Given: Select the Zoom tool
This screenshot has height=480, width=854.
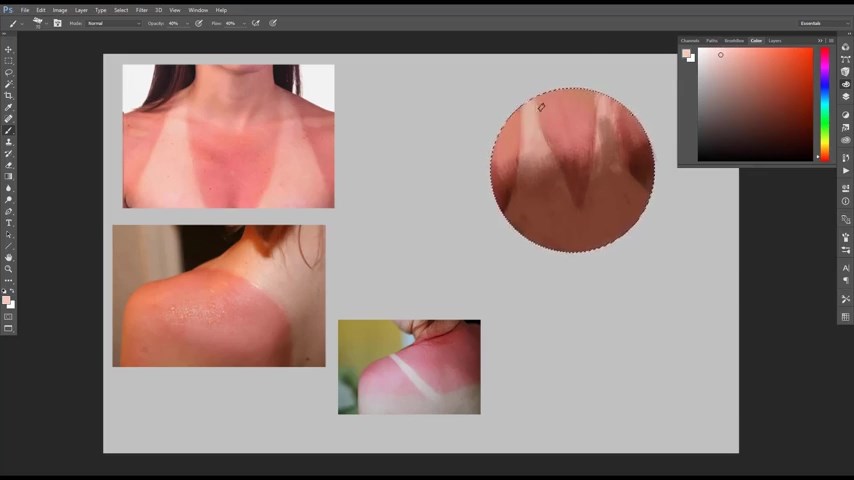Looking at the screenshot, I should 9,269.
